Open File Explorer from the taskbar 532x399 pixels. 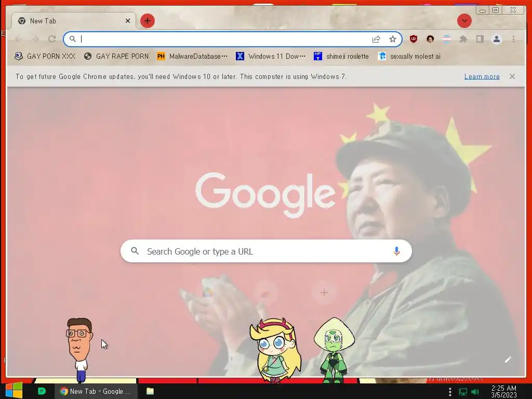(x=150, y=391)
